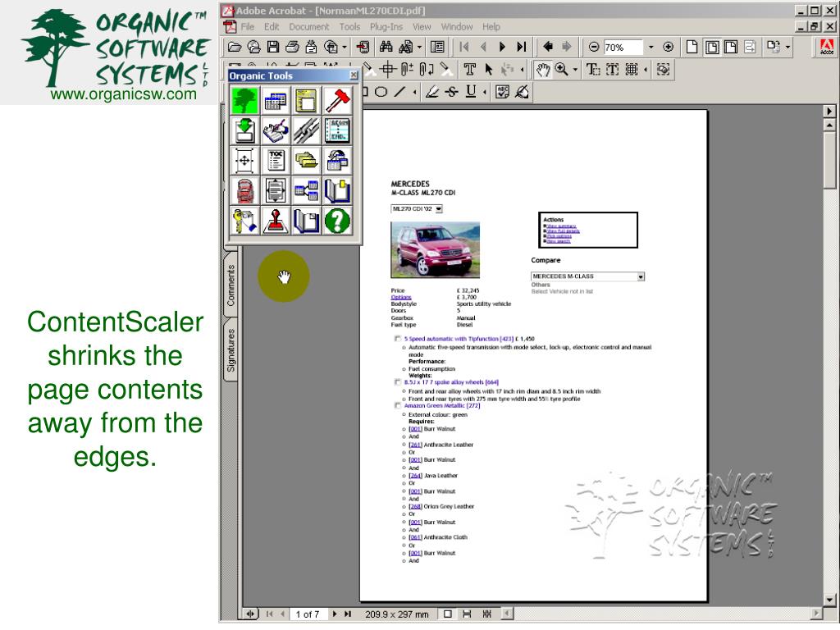Select continuous page layout in status bar
Viewport: 840px width, 630px height.
tap(467, 614)
